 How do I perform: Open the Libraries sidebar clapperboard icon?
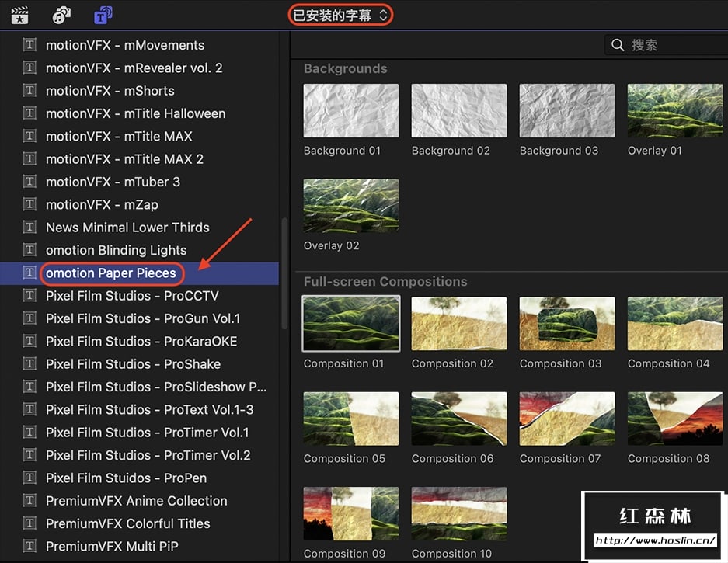19,15
